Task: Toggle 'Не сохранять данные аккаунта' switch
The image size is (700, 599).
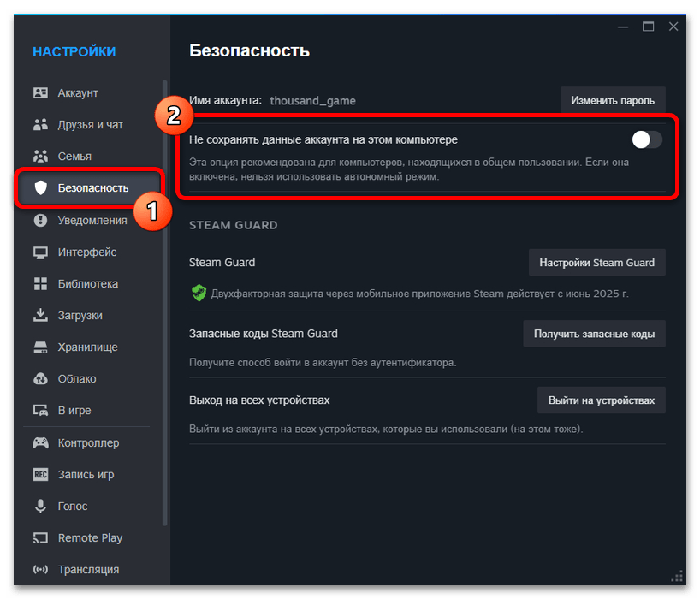Action: pos(646,139)
